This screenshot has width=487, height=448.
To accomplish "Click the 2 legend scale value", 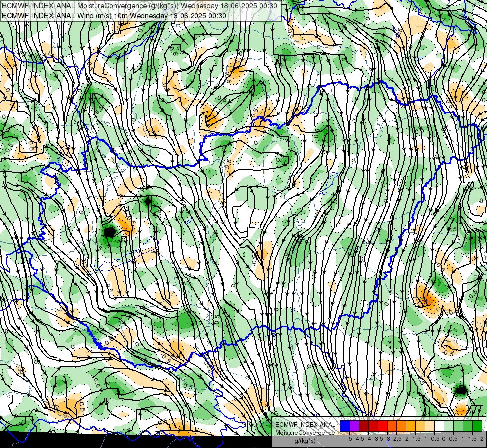I will click(482, 439).
